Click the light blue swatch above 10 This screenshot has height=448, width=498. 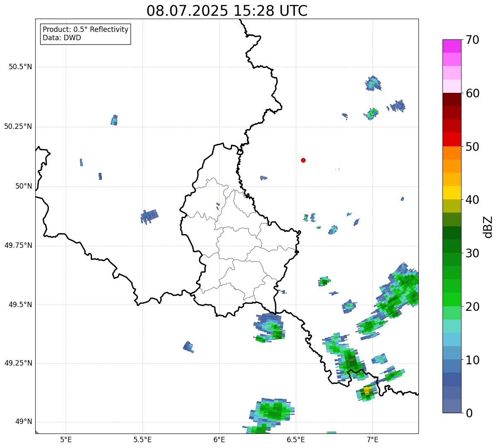(452, 352)
